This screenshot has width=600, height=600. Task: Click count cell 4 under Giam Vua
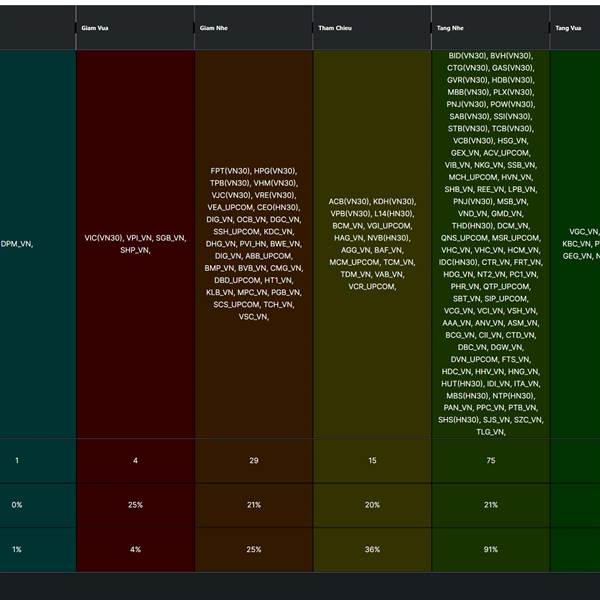tap(135, 460)
